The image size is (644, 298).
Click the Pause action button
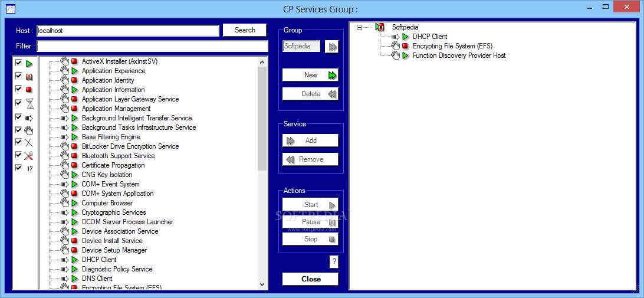coord(310,222)
